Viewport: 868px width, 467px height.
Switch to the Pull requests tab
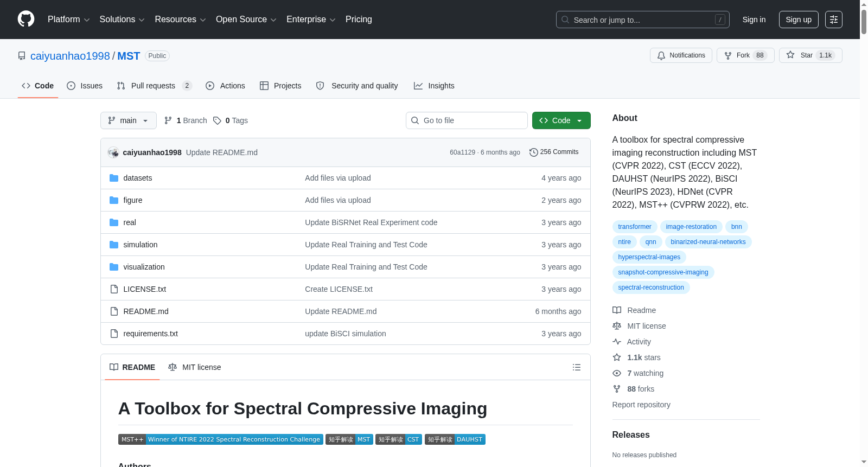[x=155, y=86]
